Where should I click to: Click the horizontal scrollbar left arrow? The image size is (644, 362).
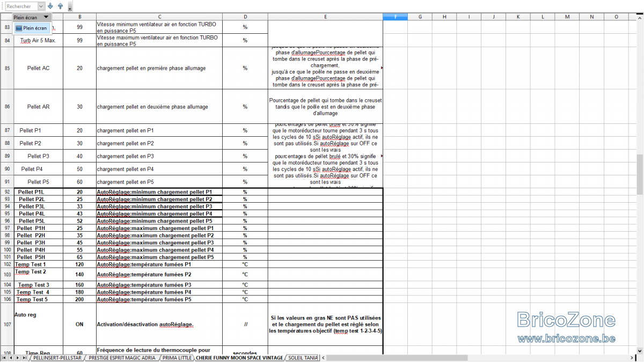pos(323,358)
